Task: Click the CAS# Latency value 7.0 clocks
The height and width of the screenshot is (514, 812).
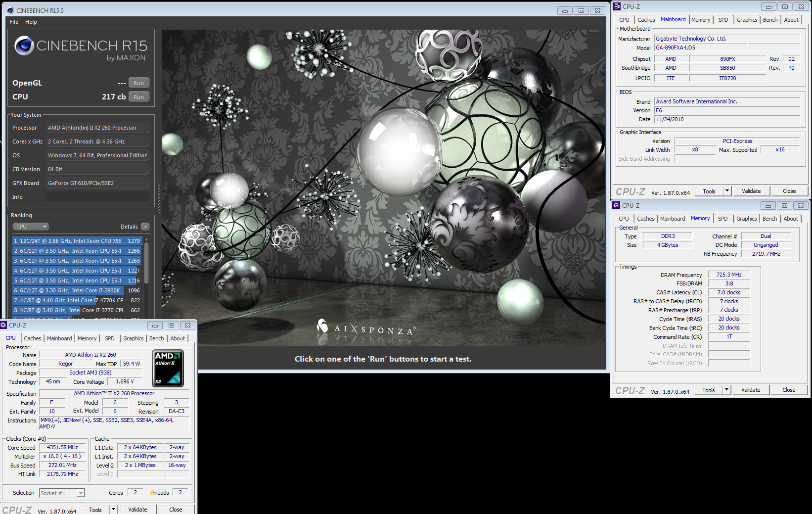Action: [729, 292]
